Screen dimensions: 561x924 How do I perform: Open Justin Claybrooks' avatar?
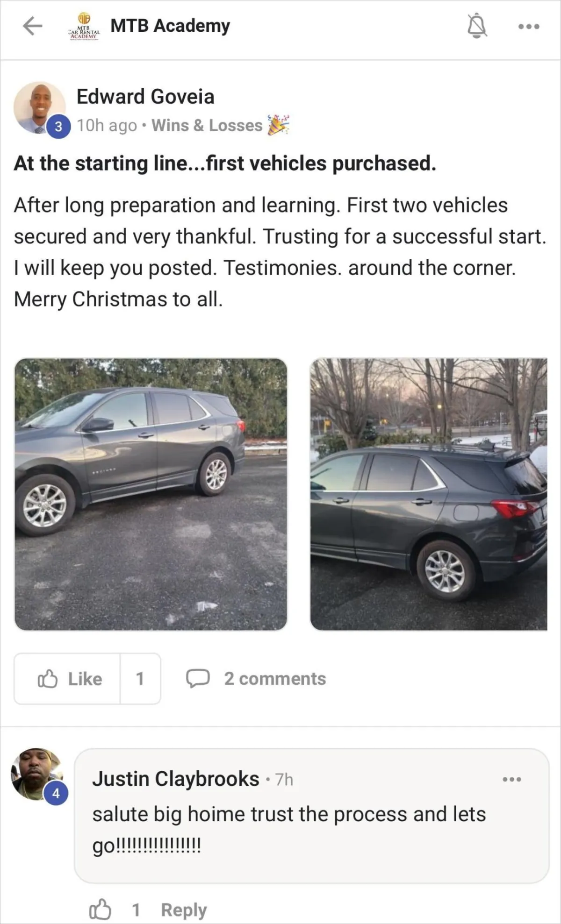tap(36, 774)
